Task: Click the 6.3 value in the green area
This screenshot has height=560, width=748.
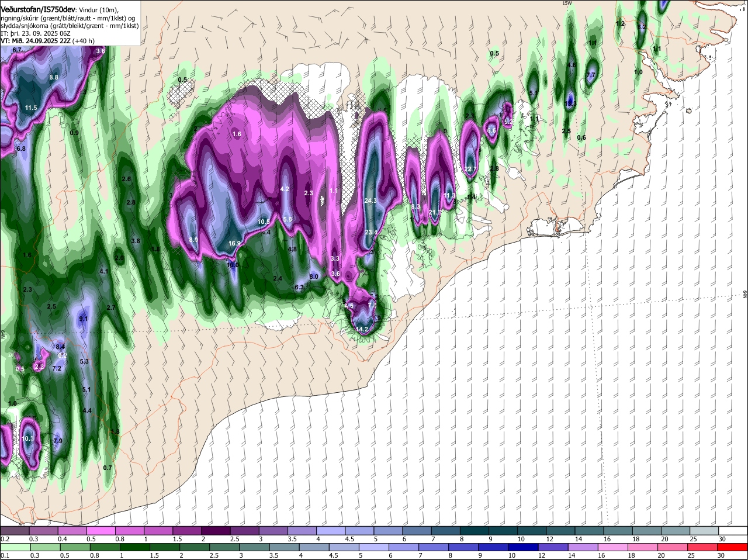Action: coord(299,287)
